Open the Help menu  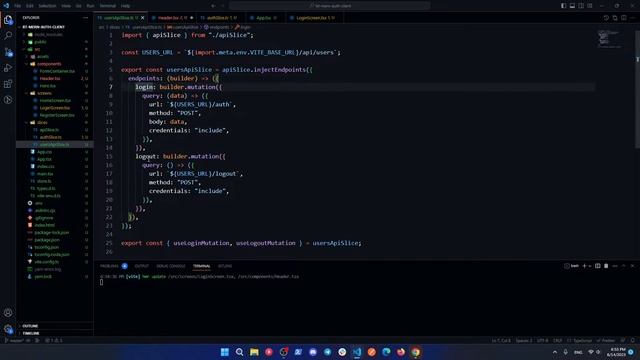pos(125,6)
